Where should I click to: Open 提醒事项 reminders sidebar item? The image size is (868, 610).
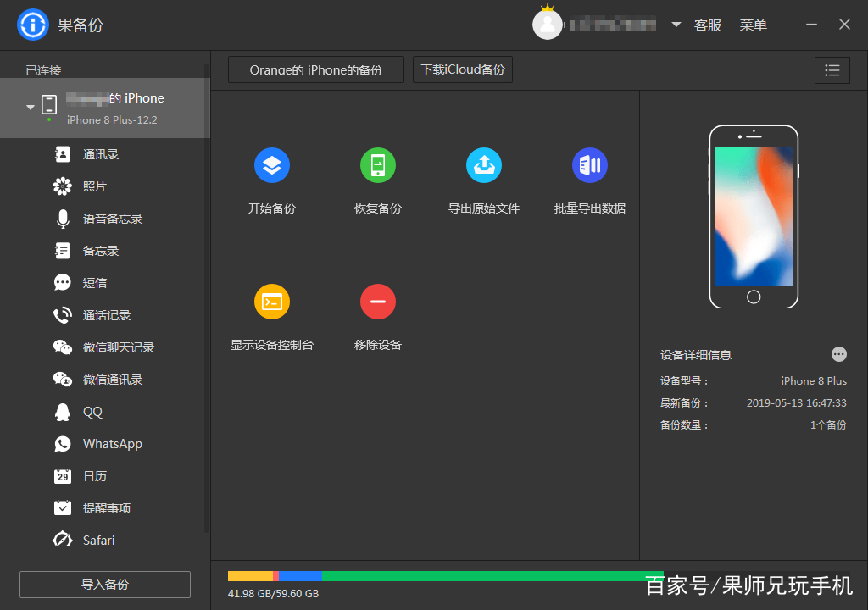[x=104, y=508]
